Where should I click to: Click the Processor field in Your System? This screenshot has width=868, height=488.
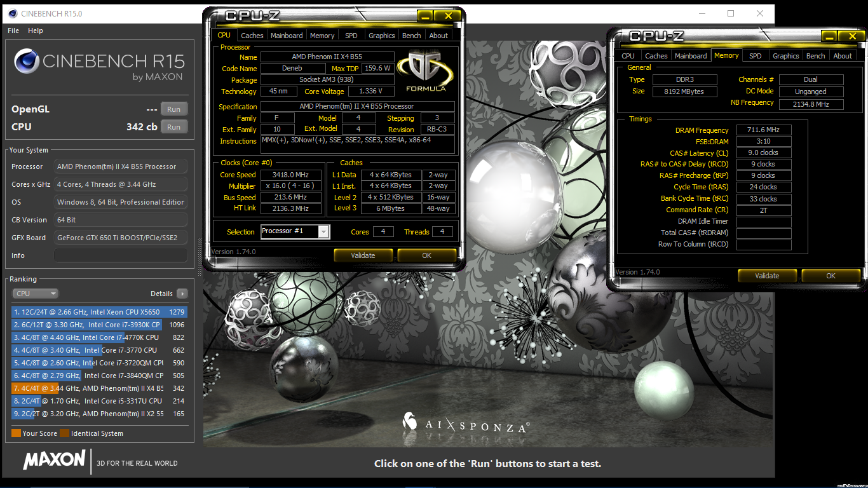point(121,166)
